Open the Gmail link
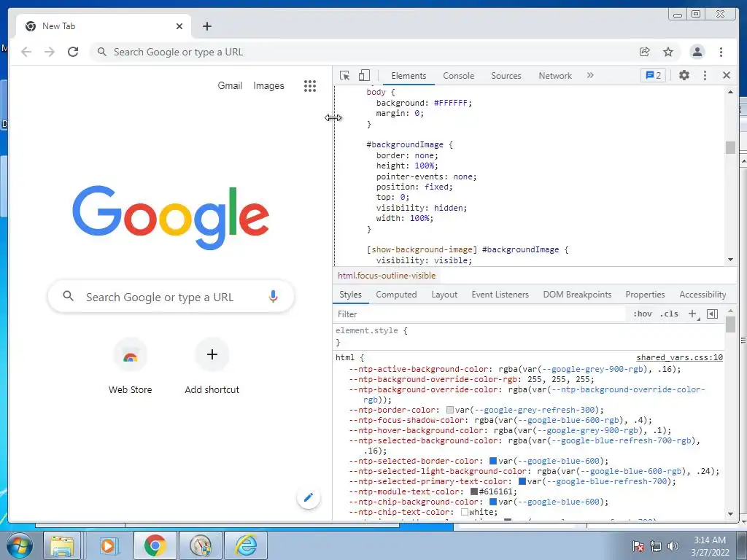The width and height of the screenshot is (747, 560). tap(230, 86)
